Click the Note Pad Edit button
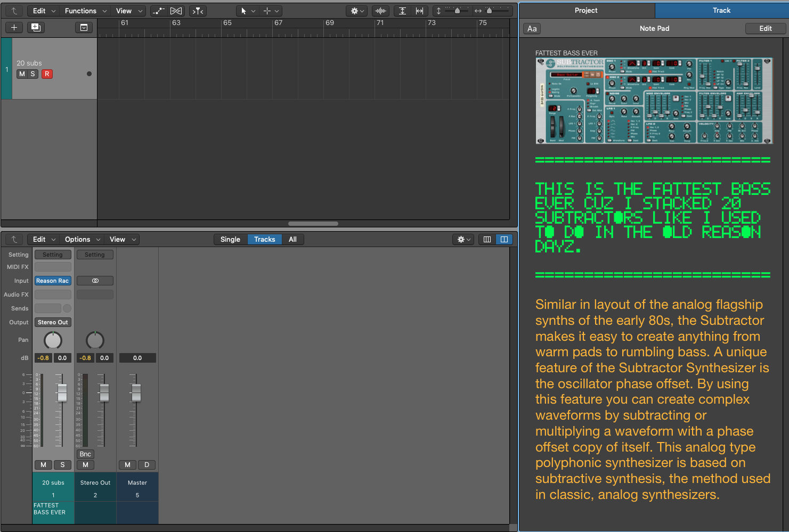This screenshot has height=532, width=789. tap(766, 29)
